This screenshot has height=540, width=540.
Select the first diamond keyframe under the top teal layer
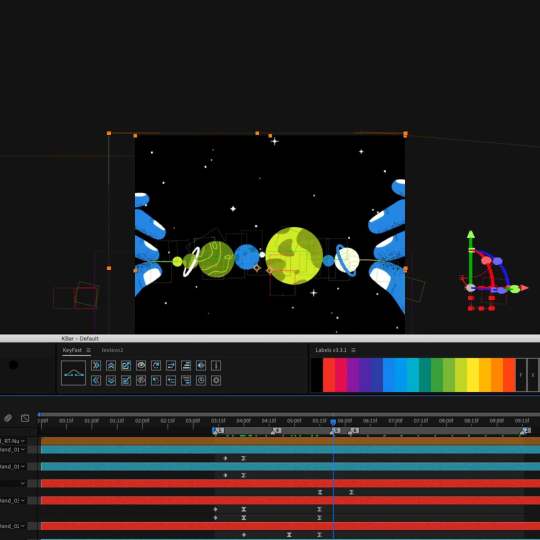click(x=226, y=458)
